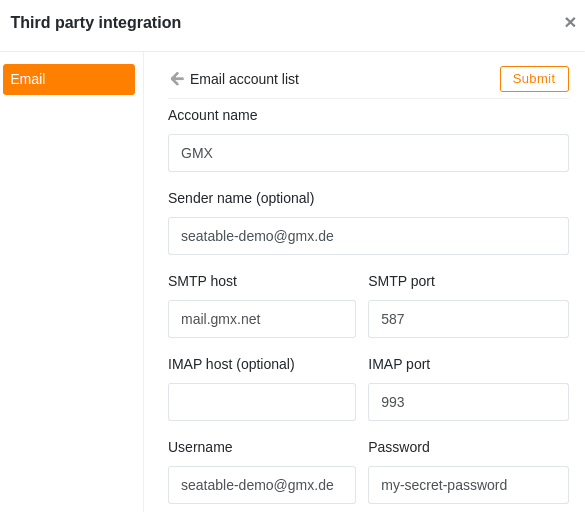Click the SMTP host field mail.gmx.net
Image resolution: width=585 pixels, height=512 pixels.
coord(262,319)
